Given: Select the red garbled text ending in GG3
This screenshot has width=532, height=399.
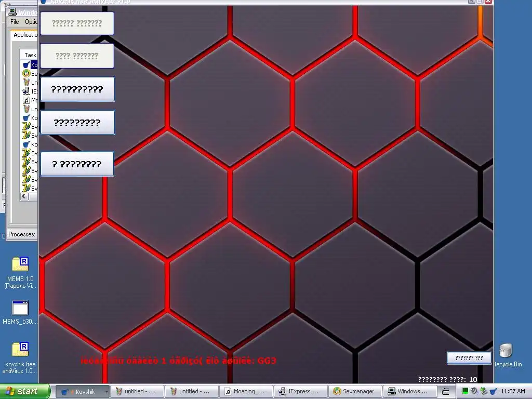Looking at the screenshot, I should coord(179,361).
